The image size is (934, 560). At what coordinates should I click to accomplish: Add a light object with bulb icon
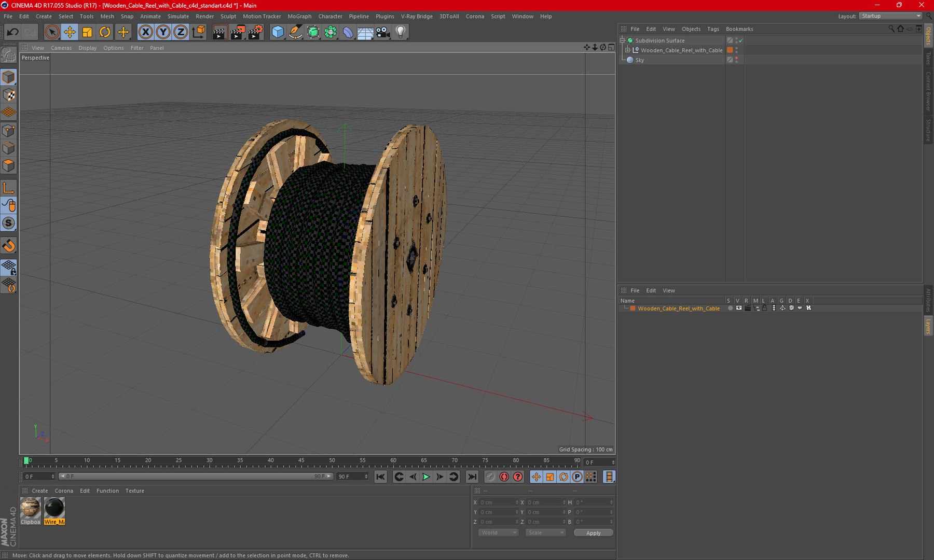(401, 32)
